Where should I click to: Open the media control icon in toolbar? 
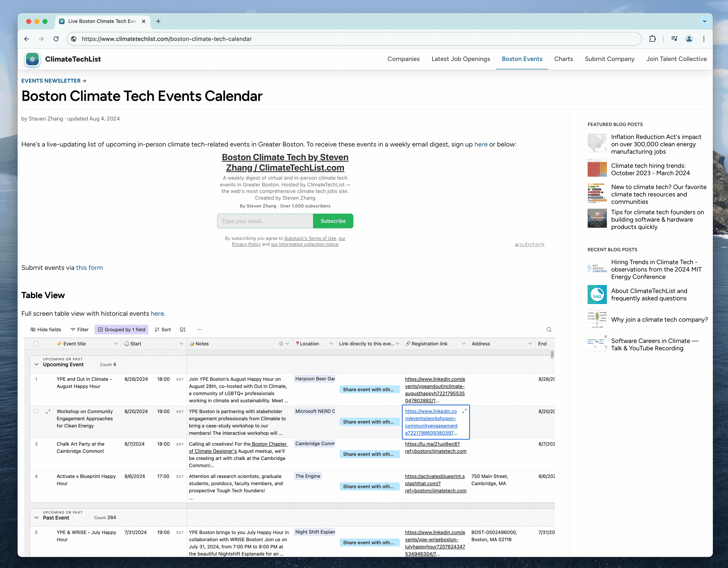click(x=674, y=39)
